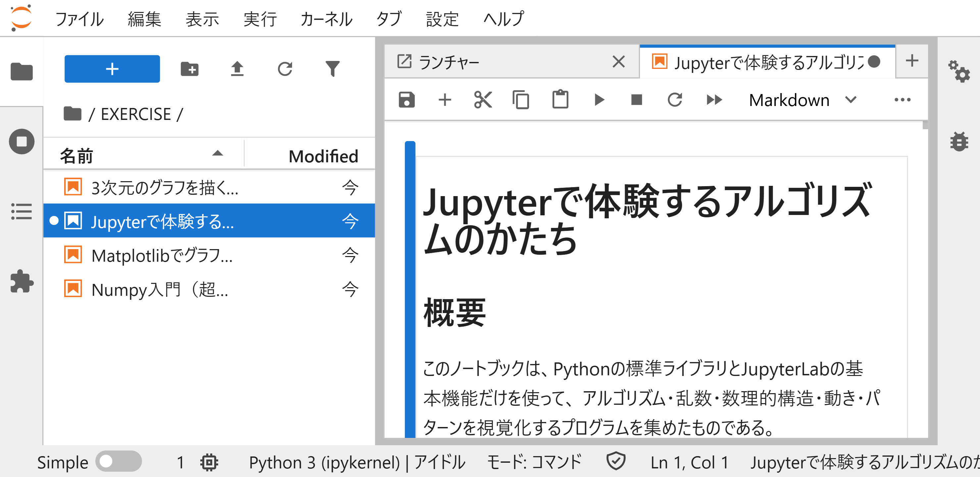Viewport: 980px width, 477px height.
Task: Cut the selected cells
Action: [x=483, y=100]
